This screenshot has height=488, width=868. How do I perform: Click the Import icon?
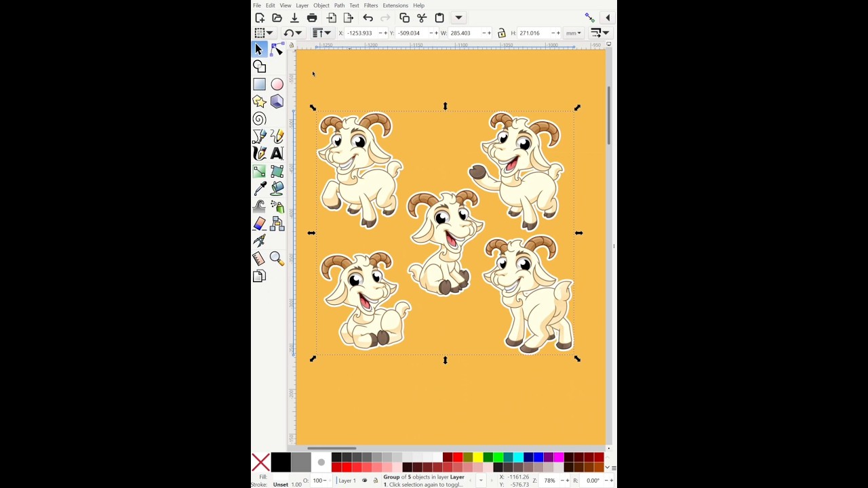pyautogui.click(x=332, y=18)
